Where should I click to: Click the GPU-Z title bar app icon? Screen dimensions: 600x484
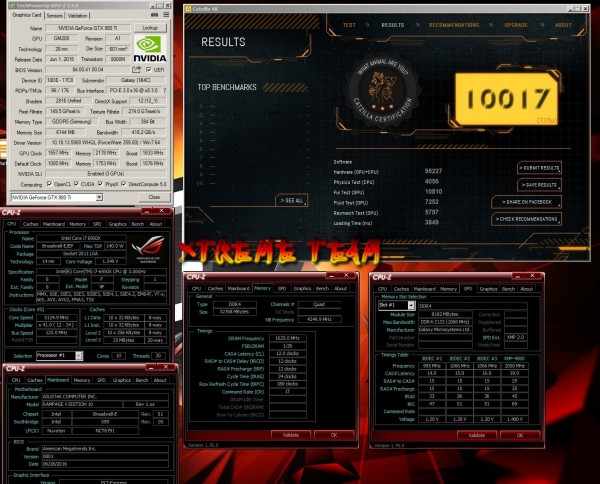point(12,5)
